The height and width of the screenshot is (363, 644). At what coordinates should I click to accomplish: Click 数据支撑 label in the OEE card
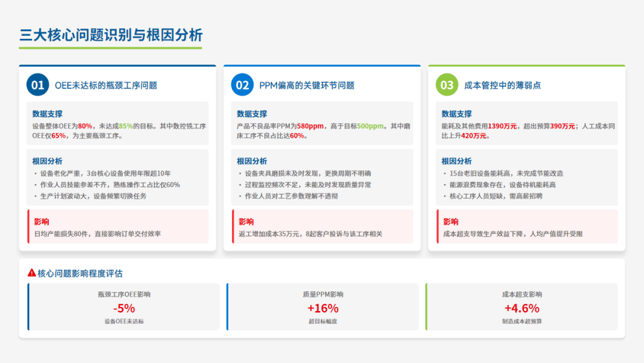(48, 113)
